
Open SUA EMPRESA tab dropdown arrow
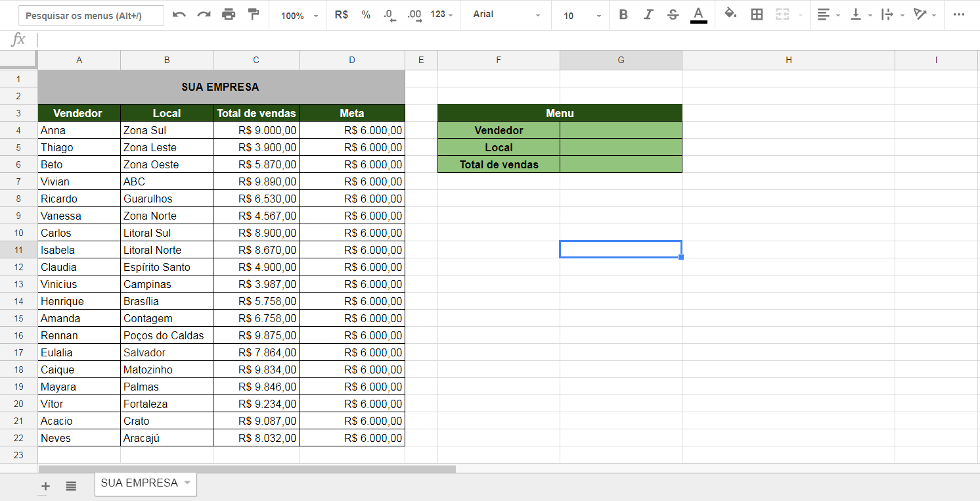click(x=187, y=483)
